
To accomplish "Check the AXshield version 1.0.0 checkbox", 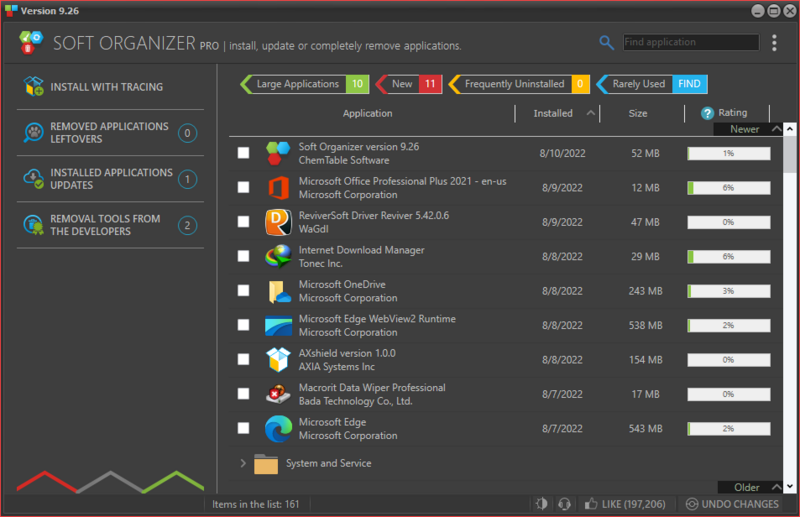I will (243, 359).
